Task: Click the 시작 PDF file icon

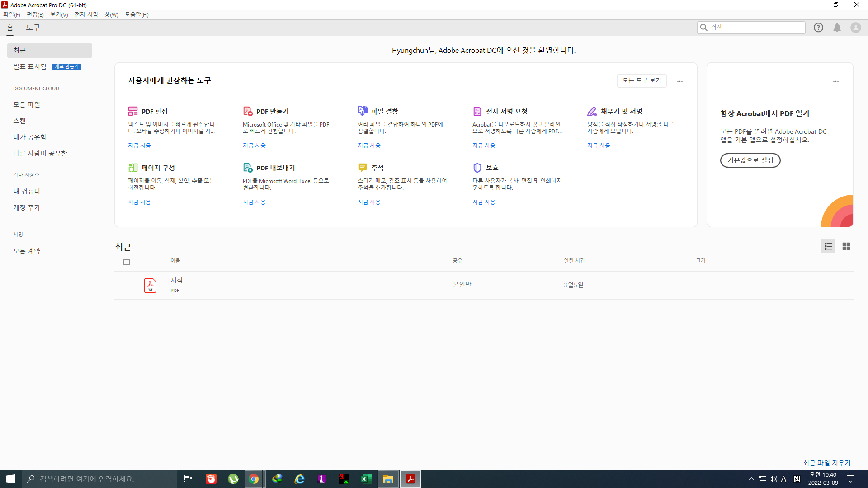Action: pyautogui.click(x=150, y=286)
